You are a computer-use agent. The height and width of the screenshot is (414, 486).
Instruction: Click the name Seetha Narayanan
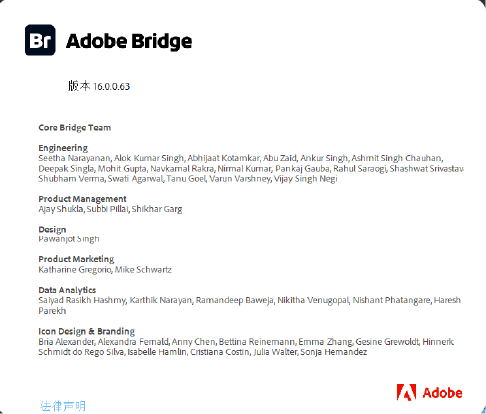click(74, 158)
